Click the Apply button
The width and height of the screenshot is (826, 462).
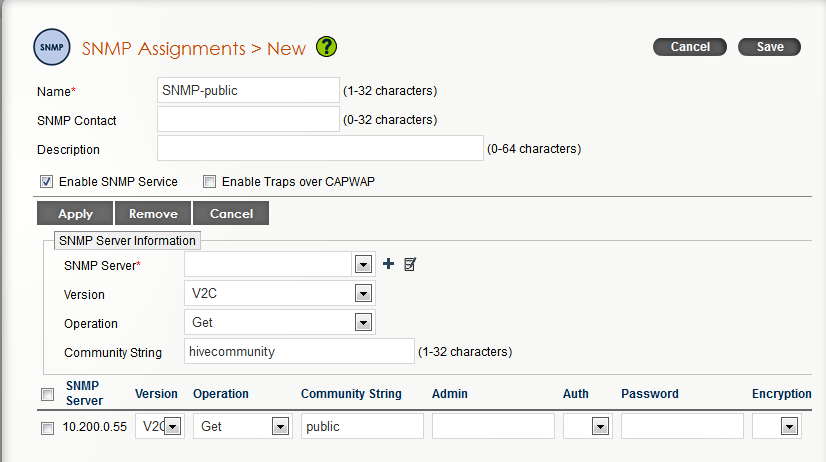[x=75, y=213]
